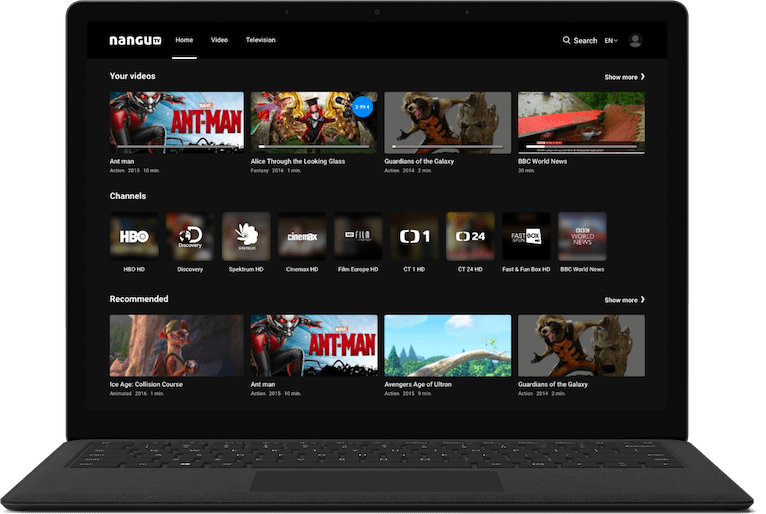Click Show more for Your videos
This screenshot has width=766, height=514.
624,77
